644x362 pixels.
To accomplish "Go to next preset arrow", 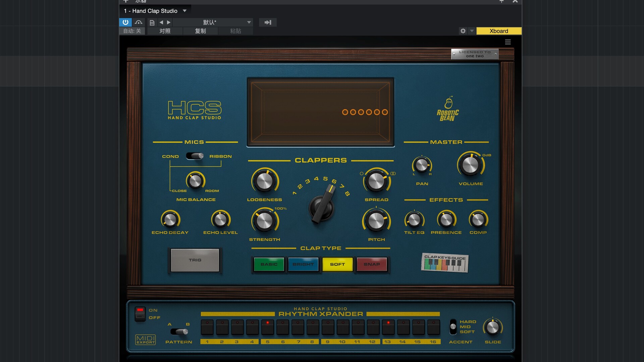I will tap(169, 22).
